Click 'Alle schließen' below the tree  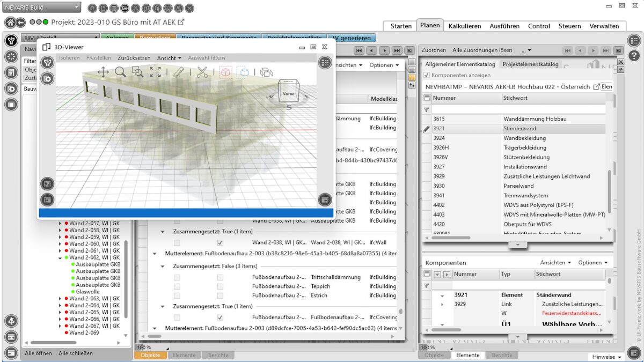[76, 353]
